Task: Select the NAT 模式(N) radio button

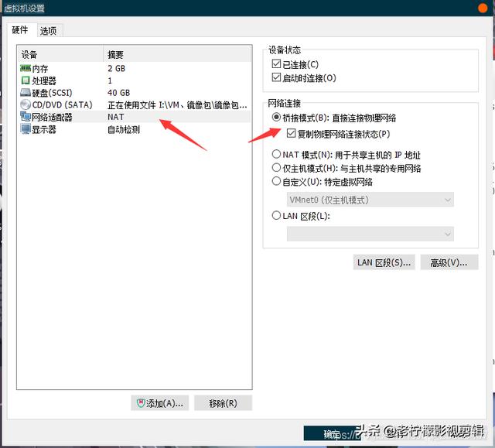Action: pos(276,154)
